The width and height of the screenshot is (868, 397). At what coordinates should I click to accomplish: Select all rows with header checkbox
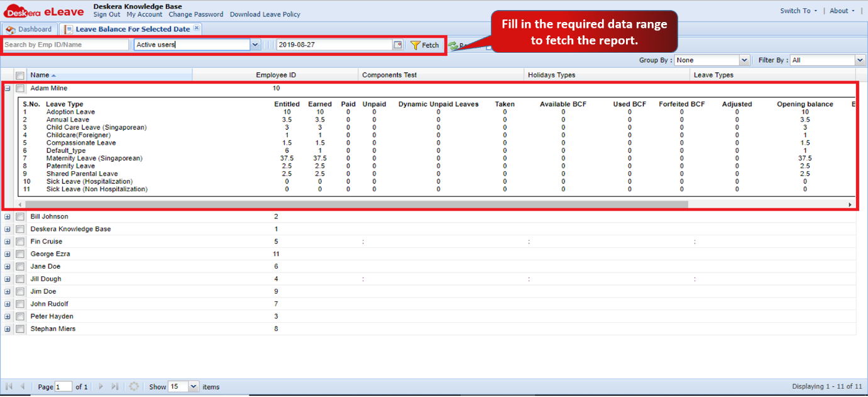20,75
